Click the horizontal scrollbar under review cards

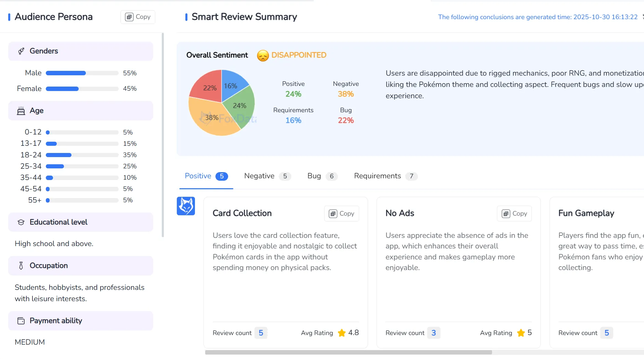tap(348, 352)
